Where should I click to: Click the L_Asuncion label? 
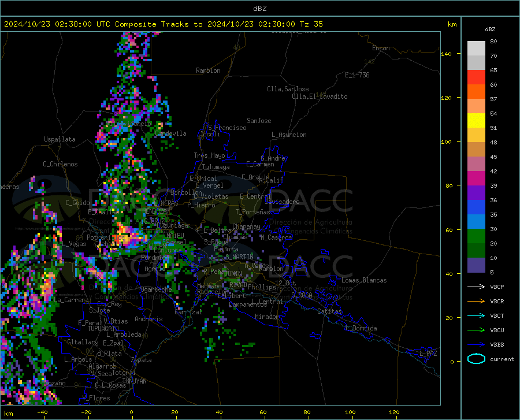click(x=289, y=135)
